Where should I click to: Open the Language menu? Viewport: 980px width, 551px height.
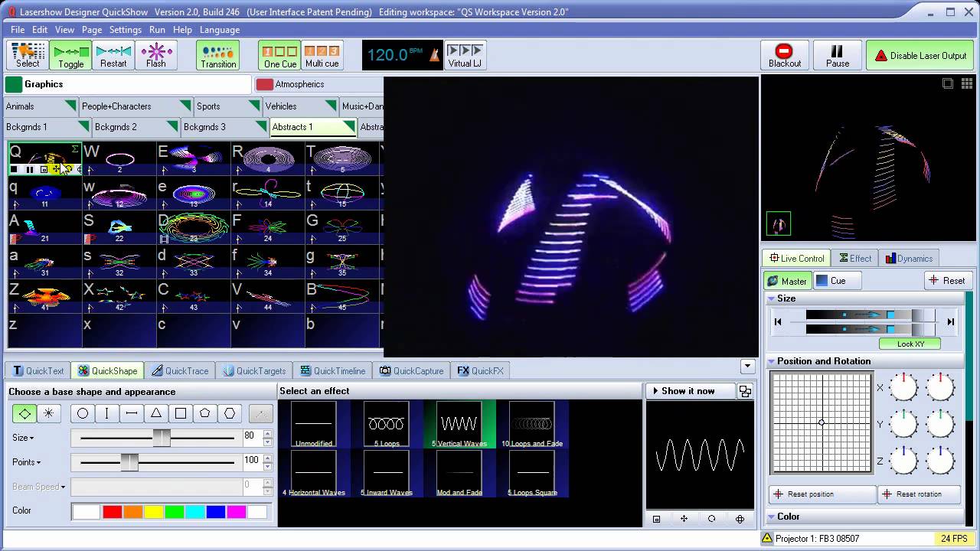pos(220,30)
